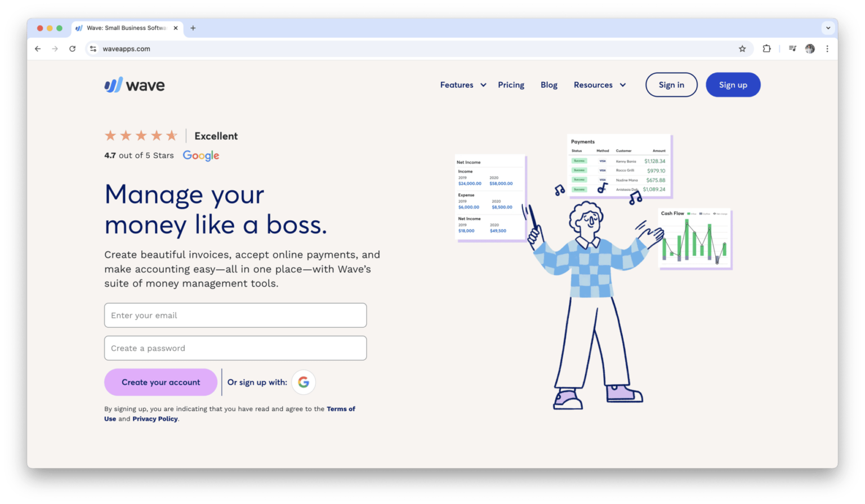Screen dimensions: 865x504
Task: Open the Pricing page
Action: coord(511,84)
